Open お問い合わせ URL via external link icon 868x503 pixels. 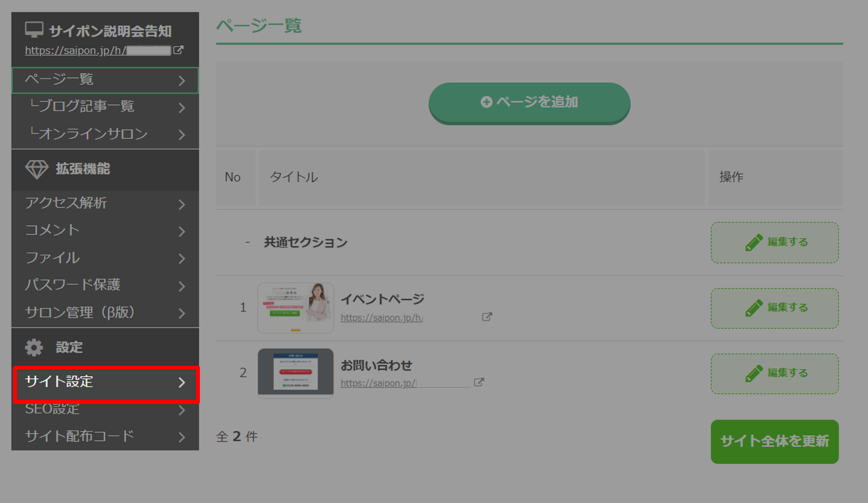479,382
